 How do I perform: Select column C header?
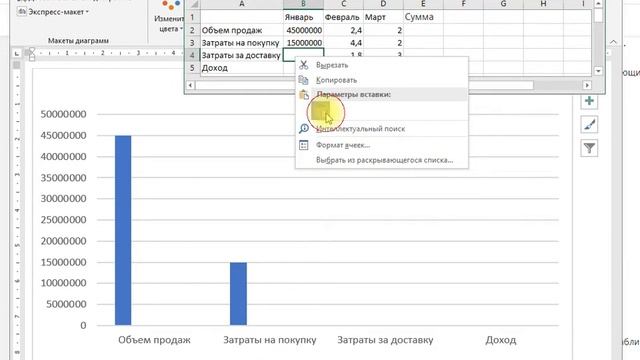click(343, 4)
